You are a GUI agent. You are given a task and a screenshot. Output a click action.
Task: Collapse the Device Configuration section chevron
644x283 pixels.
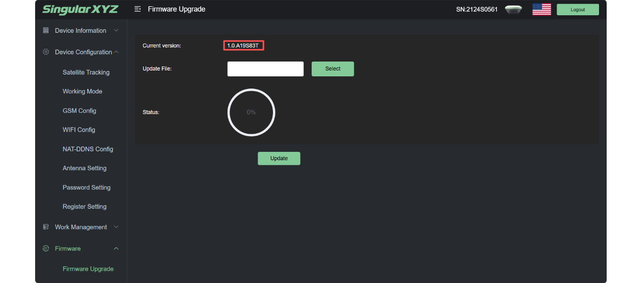click(116, 52)
